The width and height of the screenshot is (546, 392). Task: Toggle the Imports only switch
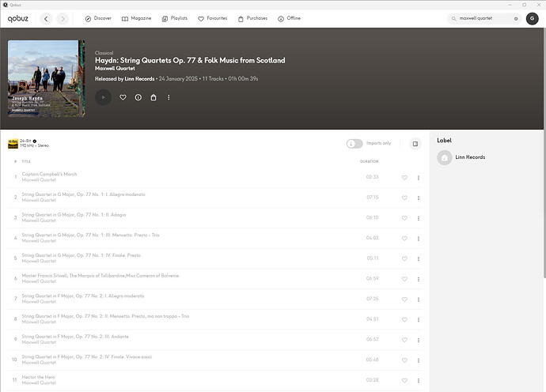355,143
